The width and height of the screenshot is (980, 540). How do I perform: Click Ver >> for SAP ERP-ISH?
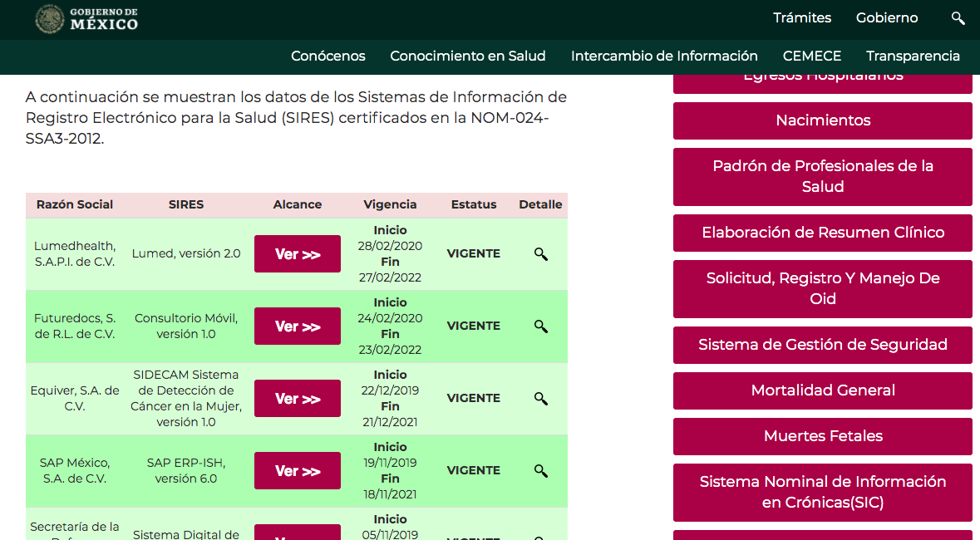(298, 470)
